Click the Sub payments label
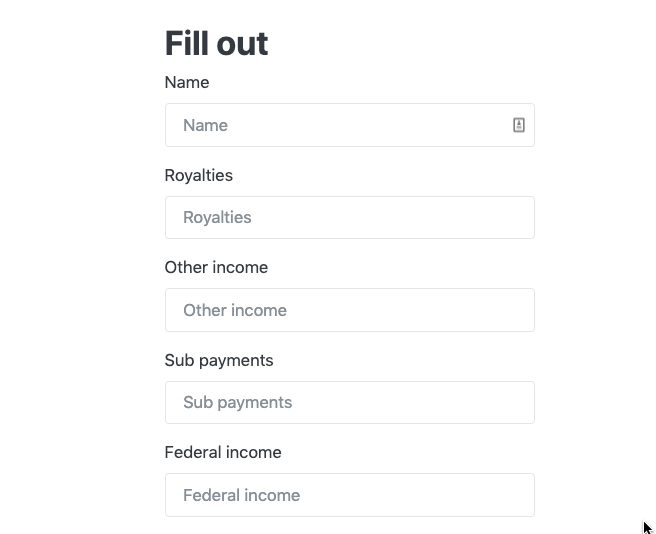The image size is (656, 534). coord(219,360)
